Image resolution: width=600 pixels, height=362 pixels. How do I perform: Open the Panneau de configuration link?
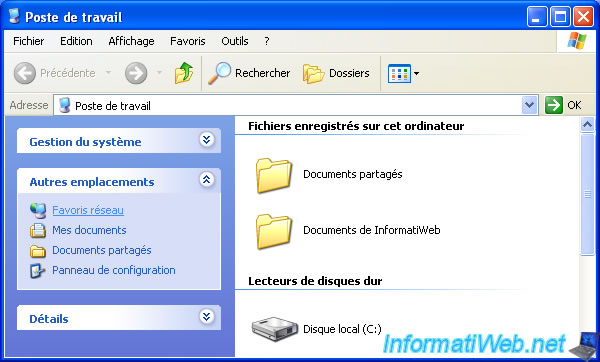coord(114,270)
